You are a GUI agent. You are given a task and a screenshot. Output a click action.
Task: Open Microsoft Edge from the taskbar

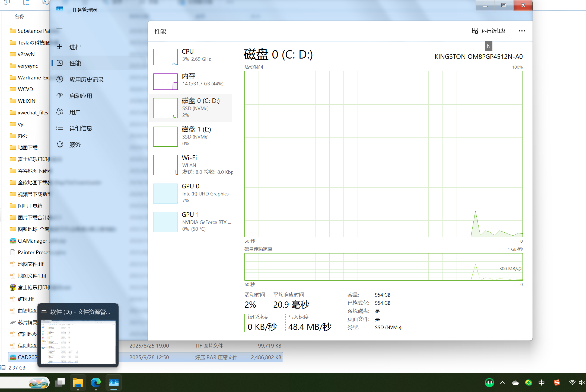click(95, 383)
